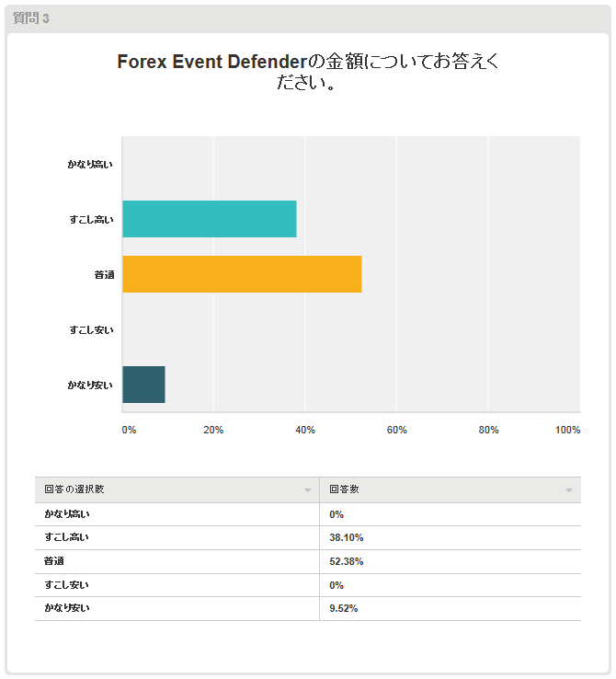The height and width of the screenshot is (679, 616).
Task: Select the orange 普通 bar in chart
Action: 242,274
